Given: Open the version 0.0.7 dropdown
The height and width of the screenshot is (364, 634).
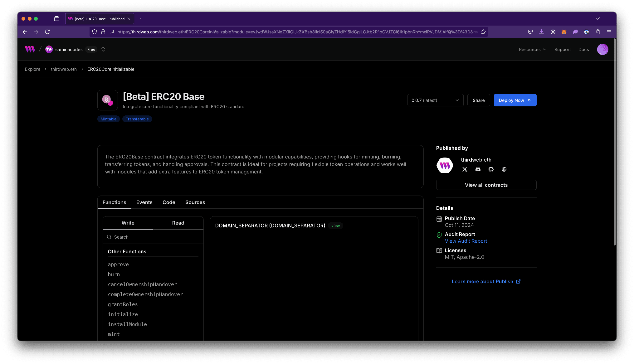Looking at the screenshot, I should (435, 100).
